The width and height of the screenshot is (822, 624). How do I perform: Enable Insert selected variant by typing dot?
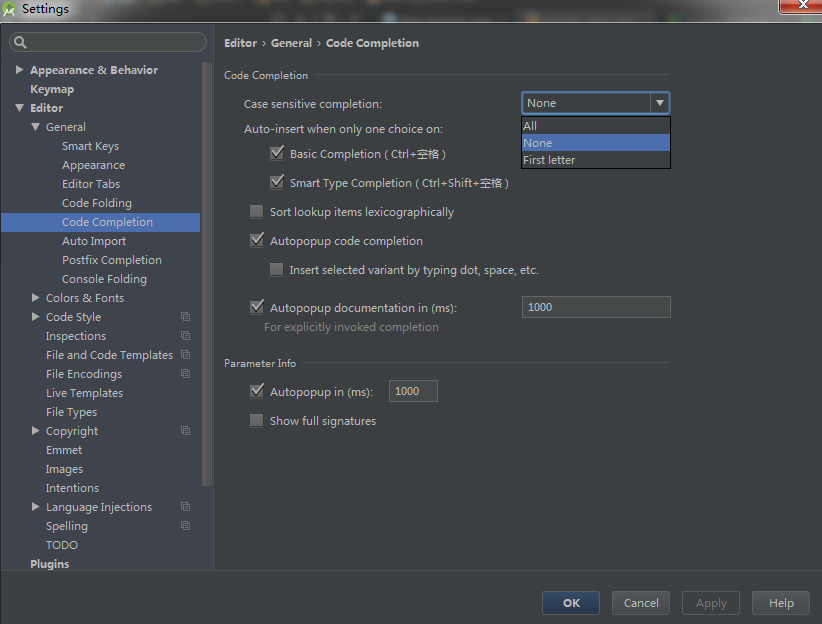tap(276, 270)
